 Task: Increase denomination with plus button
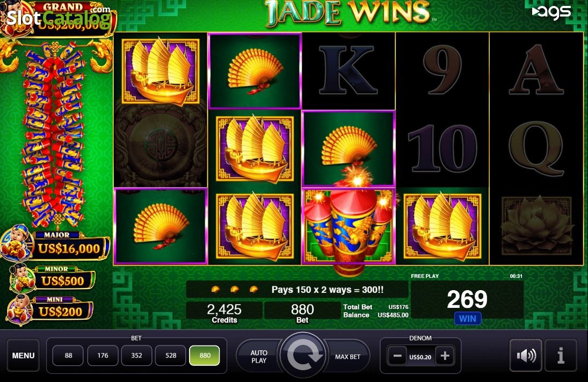click(x=445, y=356)
